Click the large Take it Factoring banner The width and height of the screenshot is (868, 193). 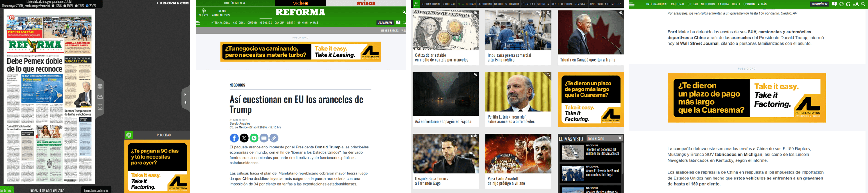point(747,98)
